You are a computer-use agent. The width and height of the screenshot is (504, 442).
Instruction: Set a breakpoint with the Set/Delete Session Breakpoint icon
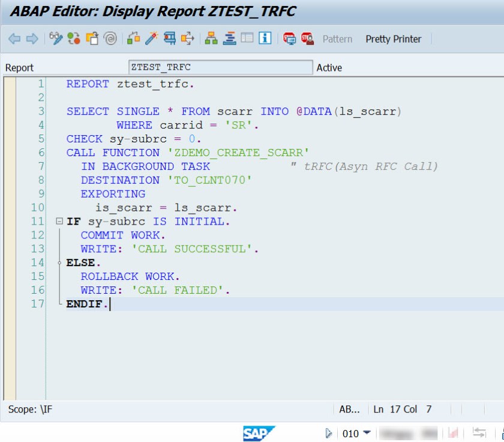pos(290,39)
